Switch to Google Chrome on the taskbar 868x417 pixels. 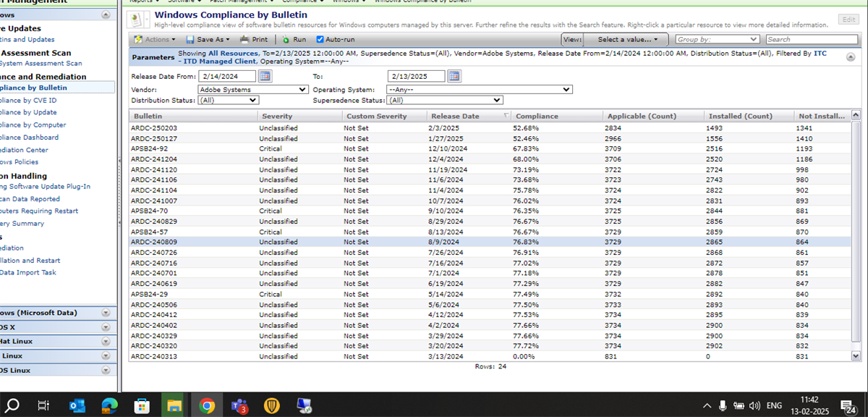pos(207,405)
